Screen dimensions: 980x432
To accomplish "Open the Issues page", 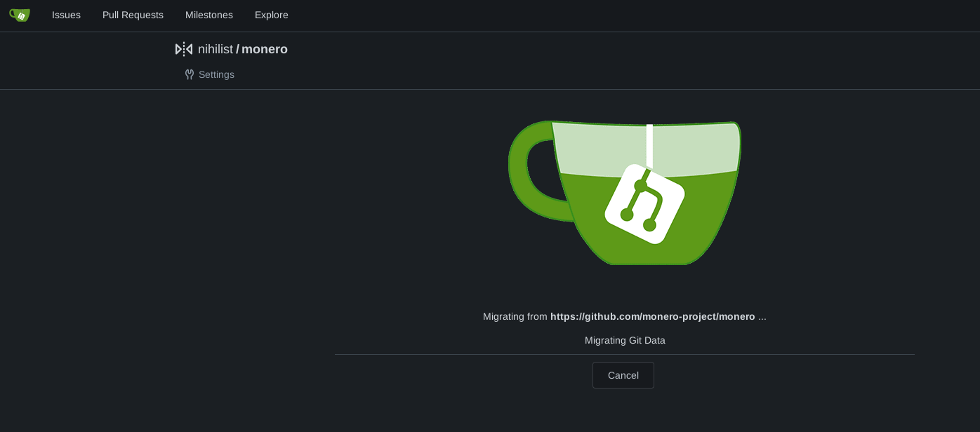I will 66,15.
